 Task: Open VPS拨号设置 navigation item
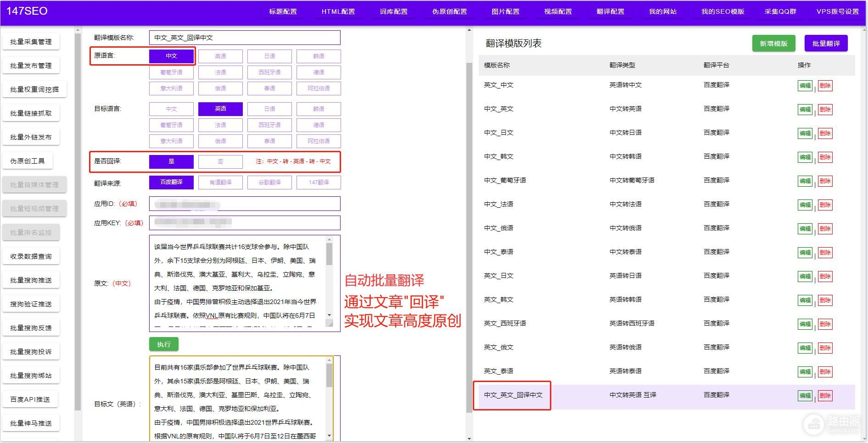pos(838,11)
